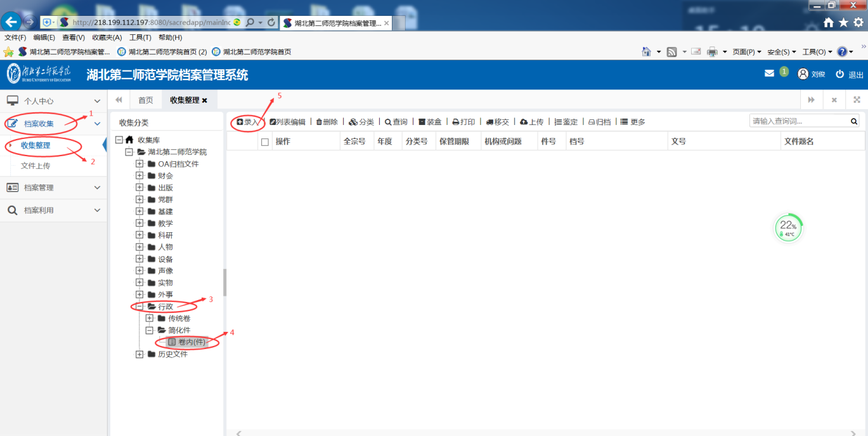868x436 pixels.
Task: Open the 收藏夹(A) browser menu
Action: (x=107, y=37)
